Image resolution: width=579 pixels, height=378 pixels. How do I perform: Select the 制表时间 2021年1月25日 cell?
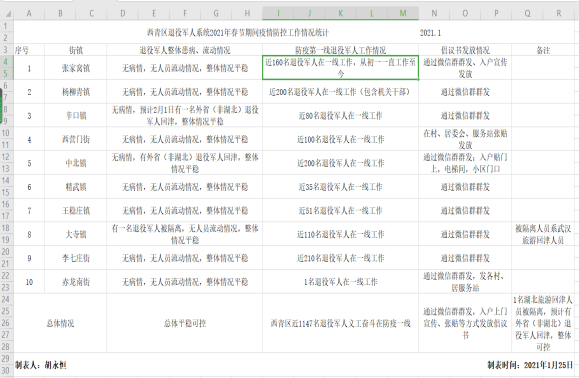[530, 365]
